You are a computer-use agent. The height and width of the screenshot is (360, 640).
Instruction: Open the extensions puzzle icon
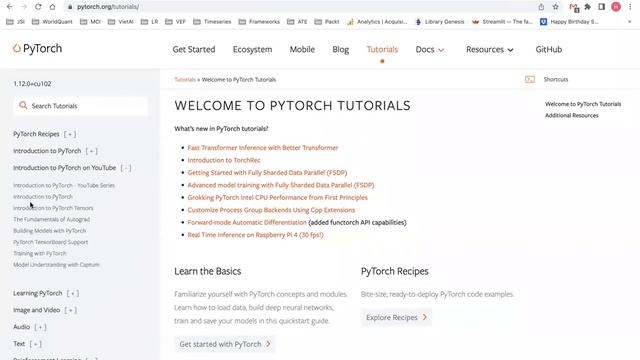[588, 7]
